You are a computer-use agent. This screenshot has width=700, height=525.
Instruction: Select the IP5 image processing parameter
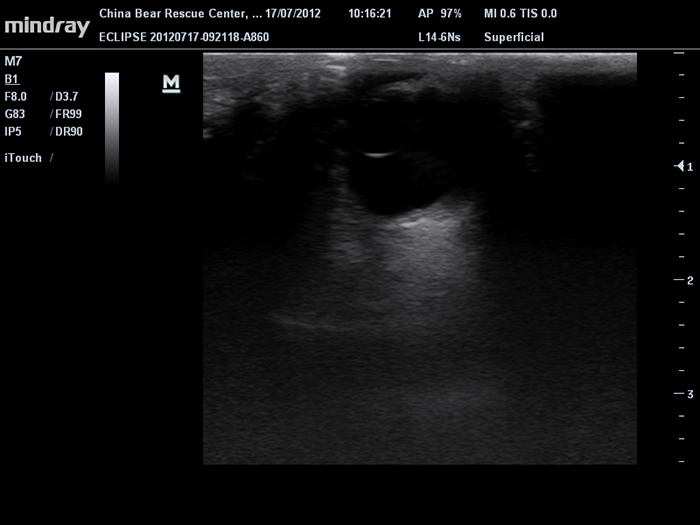[x=13, y=130]
